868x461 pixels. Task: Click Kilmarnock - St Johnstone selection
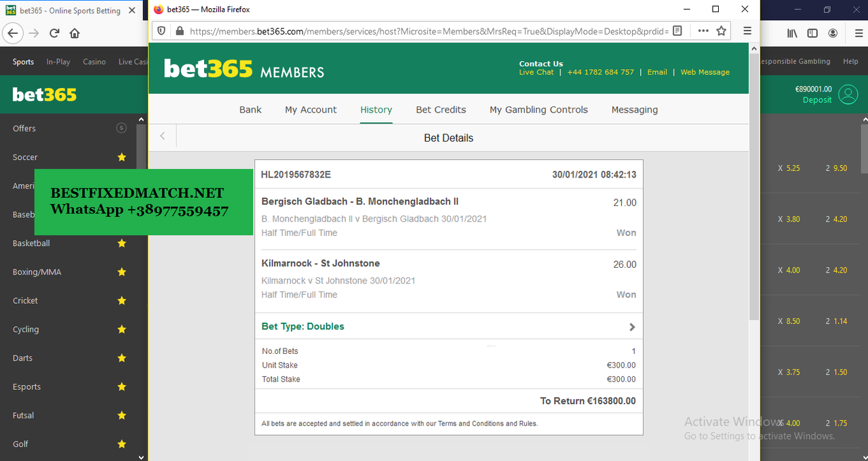coord(321,263)
